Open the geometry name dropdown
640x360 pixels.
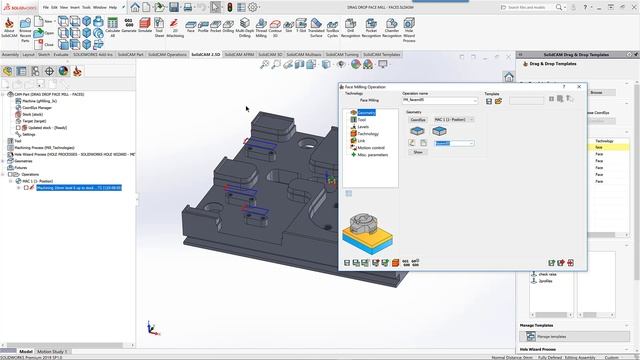coord(471,143)
